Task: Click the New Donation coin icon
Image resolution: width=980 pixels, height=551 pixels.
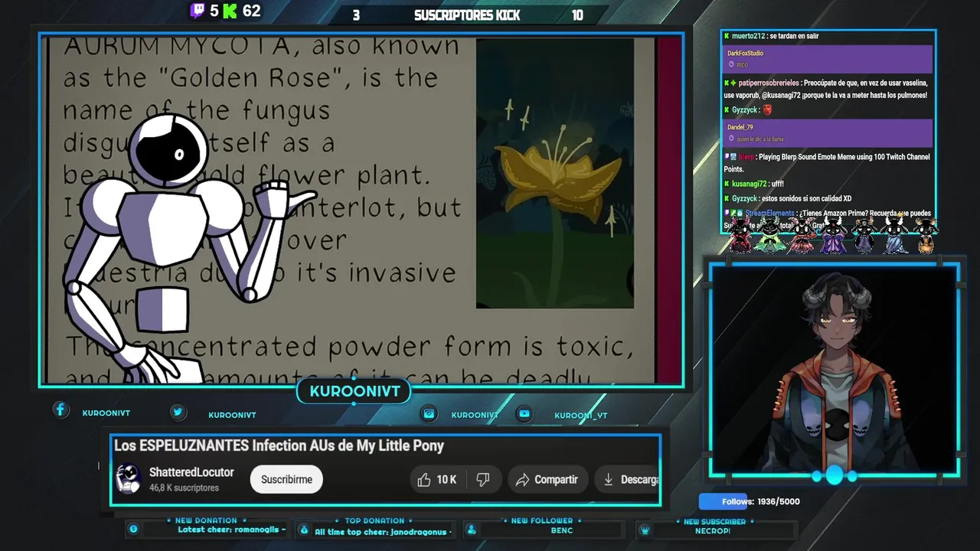Action: coord(133,529)
